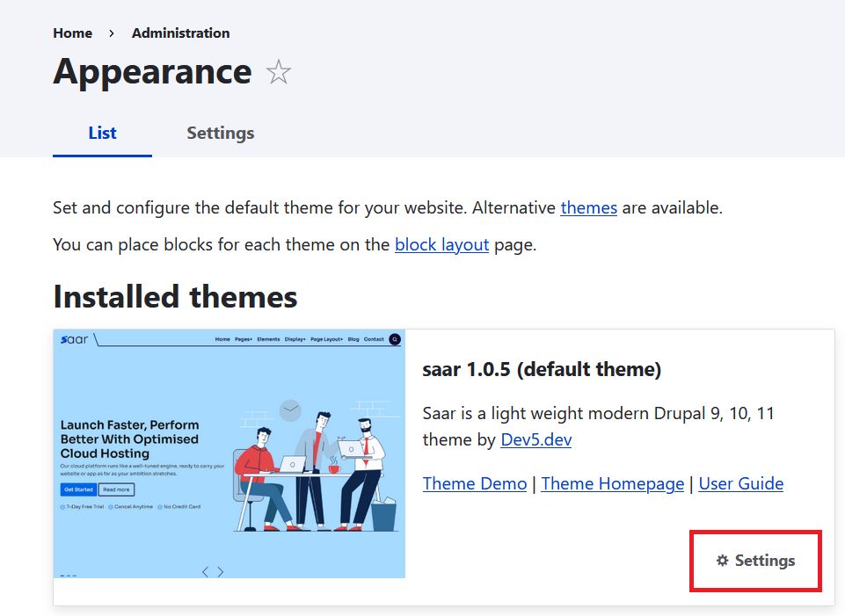Click the gear icon beside Settings
Image resolution: width=845 pixels, height=616 pixels.
(723, 561)
